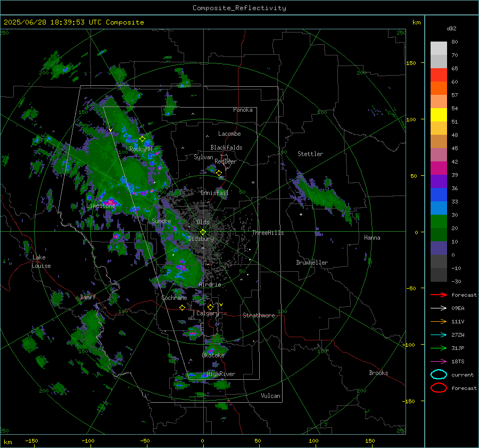
Task: Click the yellow diamond marker near RedDeer
Action: coord(219,173)
